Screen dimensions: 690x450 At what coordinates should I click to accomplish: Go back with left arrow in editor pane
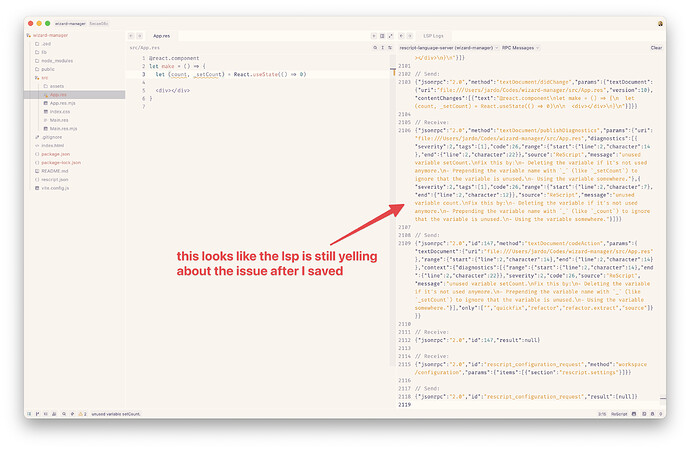[x=129, y=34]
